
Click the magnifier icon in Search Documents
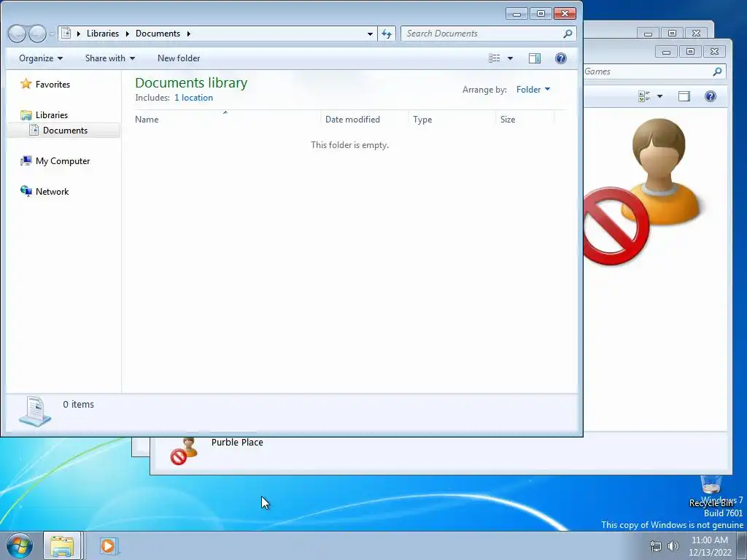coord(568,34)
